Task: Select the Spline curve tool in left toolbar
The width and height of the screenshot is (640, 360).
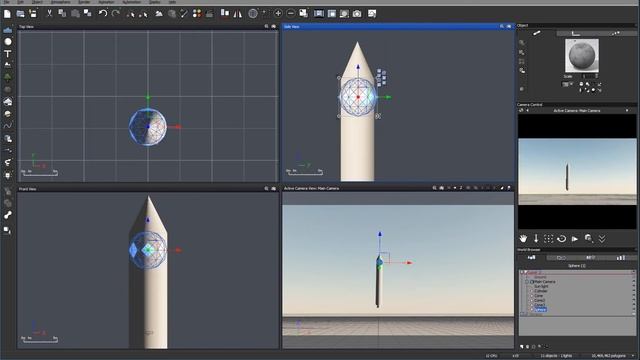Action: 8,126
